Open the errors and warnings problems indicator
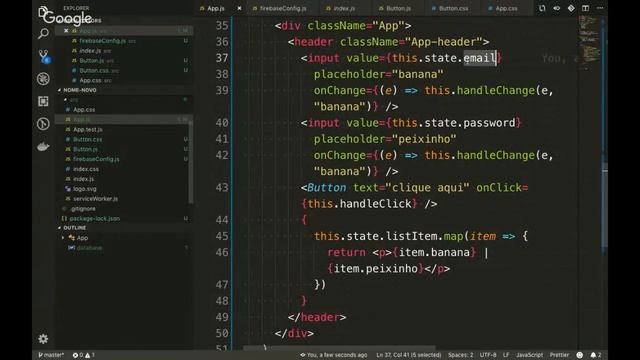This screenshot has width=640, height=360. [x=84, y=355]
